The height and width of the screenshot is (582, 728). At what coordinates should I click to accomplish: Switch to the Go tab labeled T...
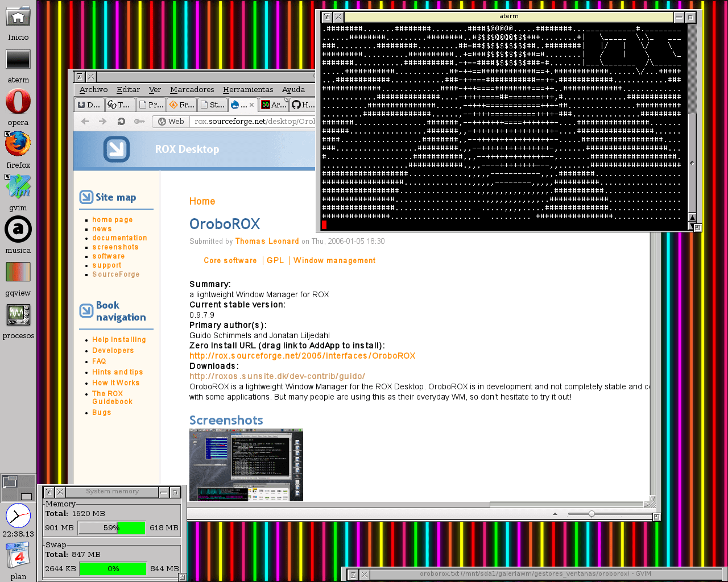[119, 105]
